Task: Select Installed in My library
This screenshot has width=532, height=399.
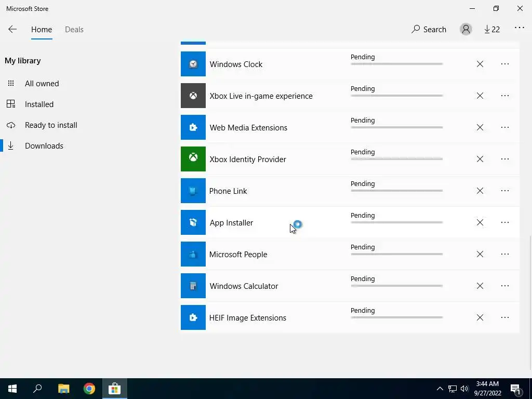Action: [39, 104]
